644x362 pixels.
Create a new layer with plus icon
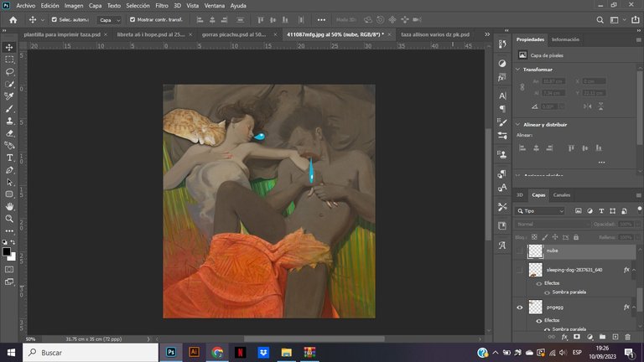[x=615, y=337]
